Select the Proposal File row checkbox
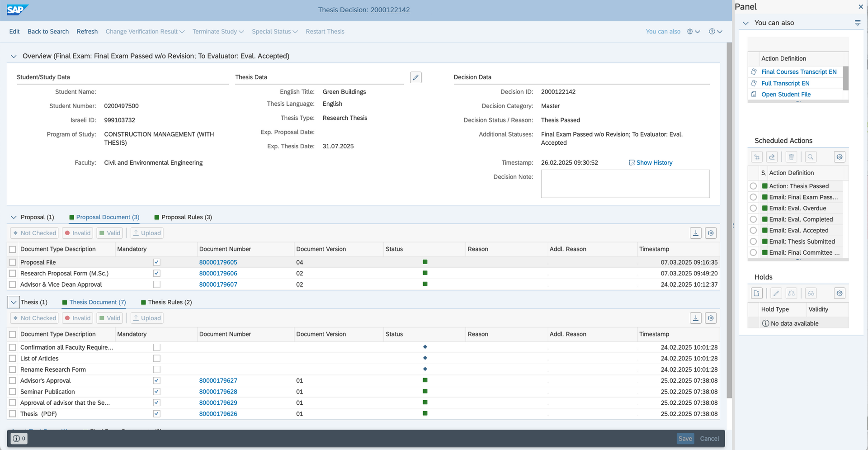868x450 pixels. tap(13, 262)
